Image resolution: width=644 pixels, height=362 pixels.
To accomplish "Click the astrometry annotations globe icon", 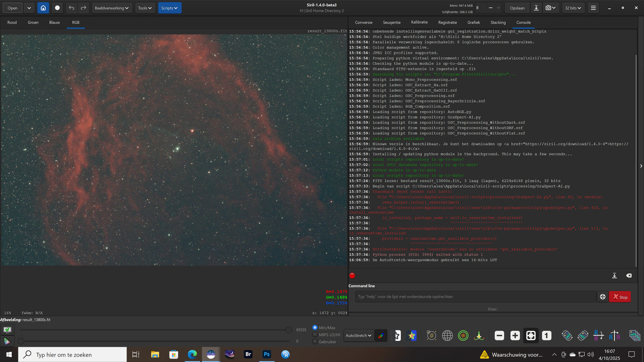I will click(447, 335).
